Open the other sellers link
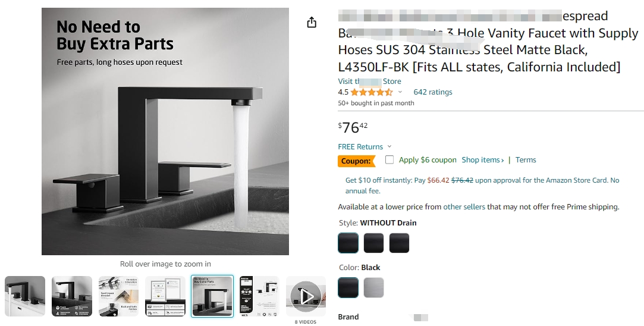This screenshot has width=644, height=326. (x=464, y=207)
